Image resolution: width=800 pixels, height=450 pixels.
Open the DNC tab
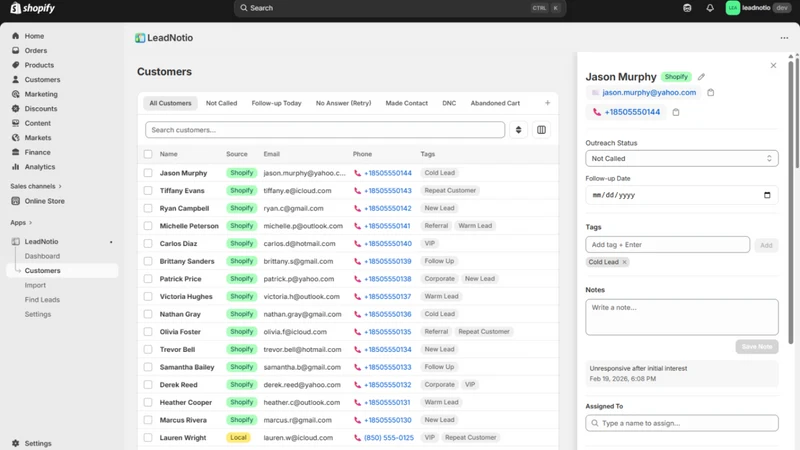coord(449,103)
